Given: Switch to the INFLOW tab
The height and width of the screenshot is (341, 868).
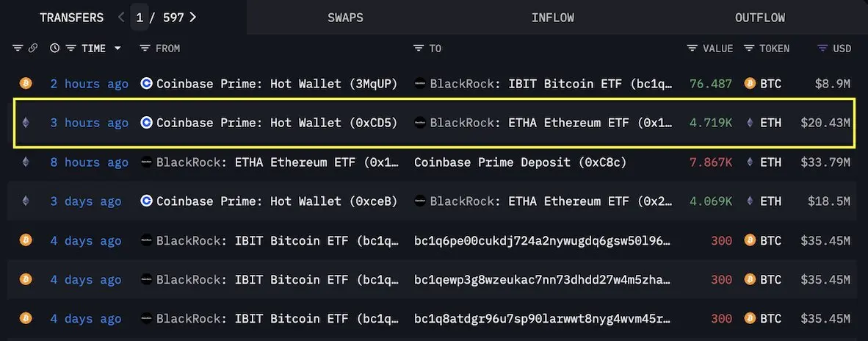Looking at the screenshot, I should click(x=552, y=18).
